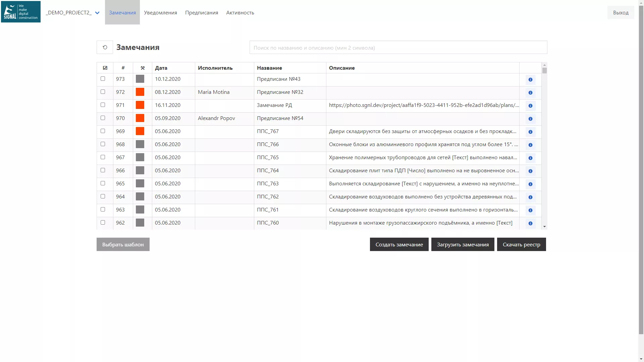Open info for row 970
644x362 pixels.
coord(530,119)
